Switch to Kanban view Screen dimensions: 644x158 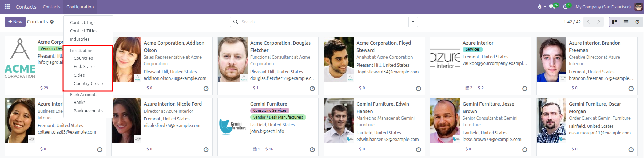(614, 22)
